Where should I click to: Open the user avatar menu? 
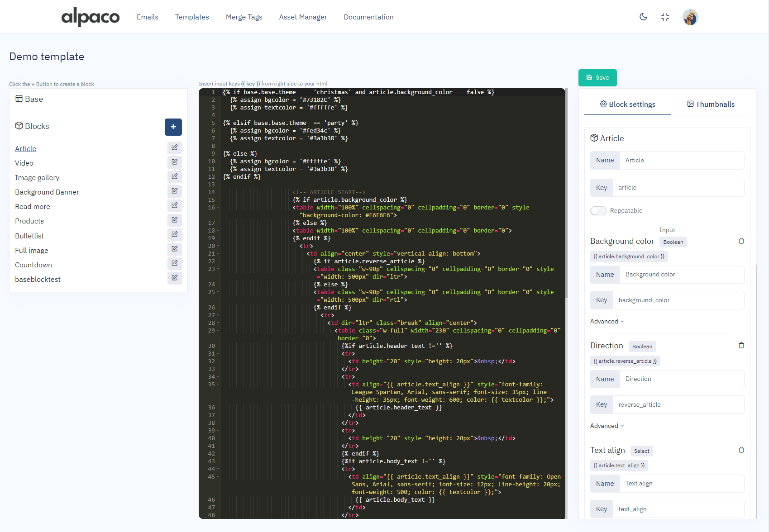pyautogui.click(x=690, y=17)
